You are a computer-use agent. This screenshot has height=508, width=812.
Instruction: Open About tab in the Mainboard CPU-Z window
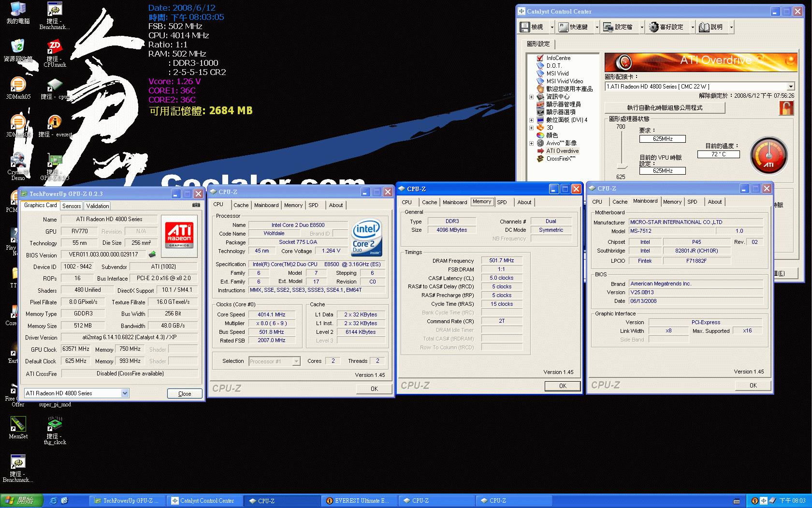pyautogui.click(x=715, y=202)
